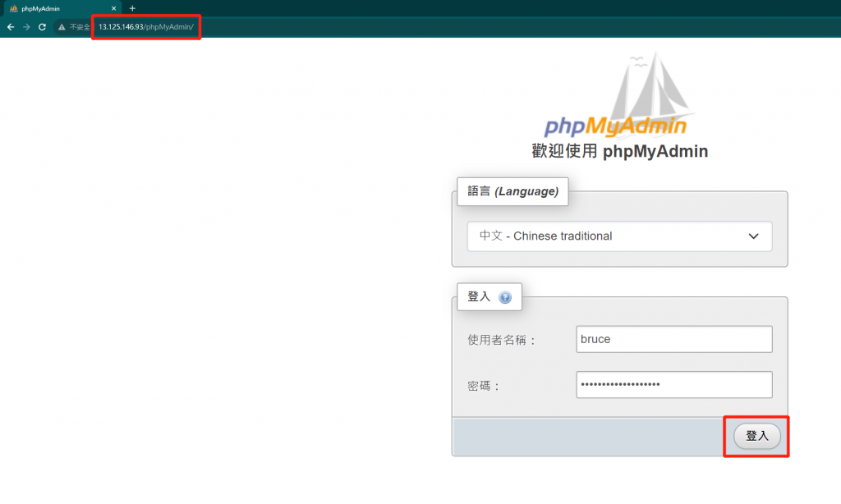Click the 密碼 label
841x504 pixels.
point(483,386)
